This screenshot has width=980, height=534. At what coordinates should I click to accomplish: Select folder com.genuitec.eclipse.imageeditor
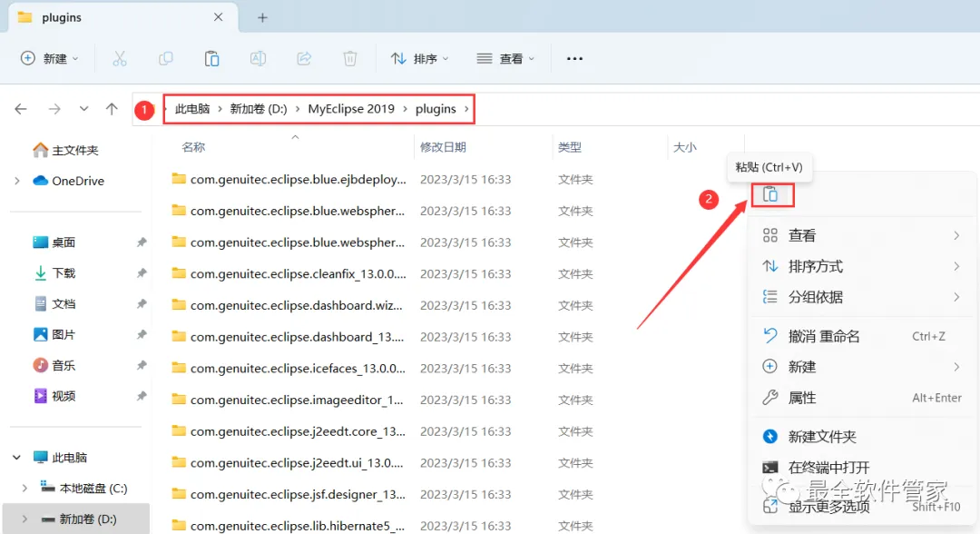pyautogui.click(x=288, y=400)
